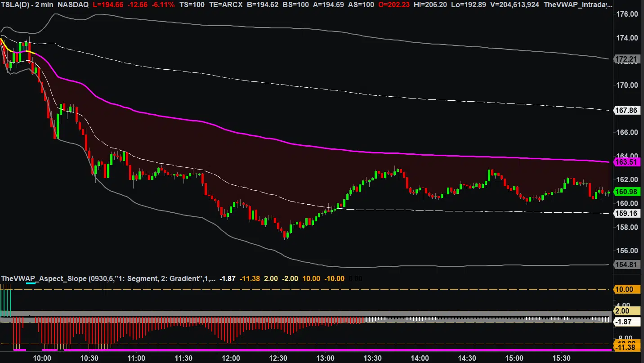Click the 13:30 time axis label
Screen dimensions: 644x363
[x=372, y=358]
